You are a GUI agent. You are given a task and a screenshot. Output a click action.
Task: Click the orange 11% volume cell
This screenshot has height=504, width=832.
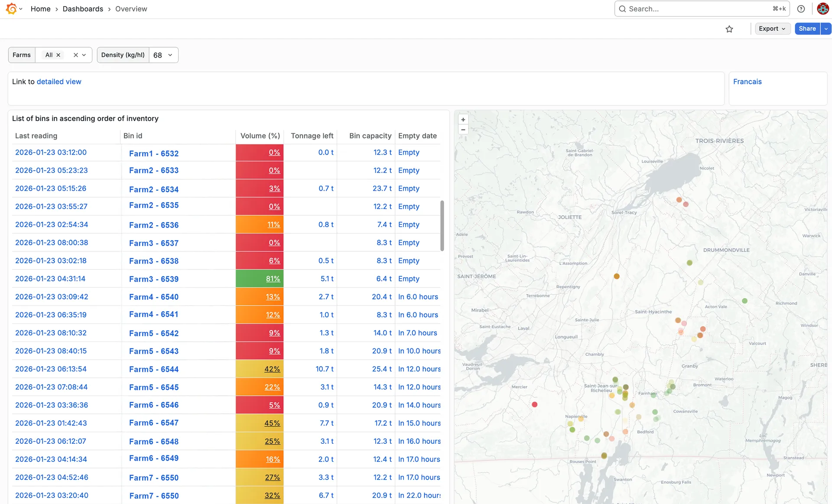coord(260,224)
